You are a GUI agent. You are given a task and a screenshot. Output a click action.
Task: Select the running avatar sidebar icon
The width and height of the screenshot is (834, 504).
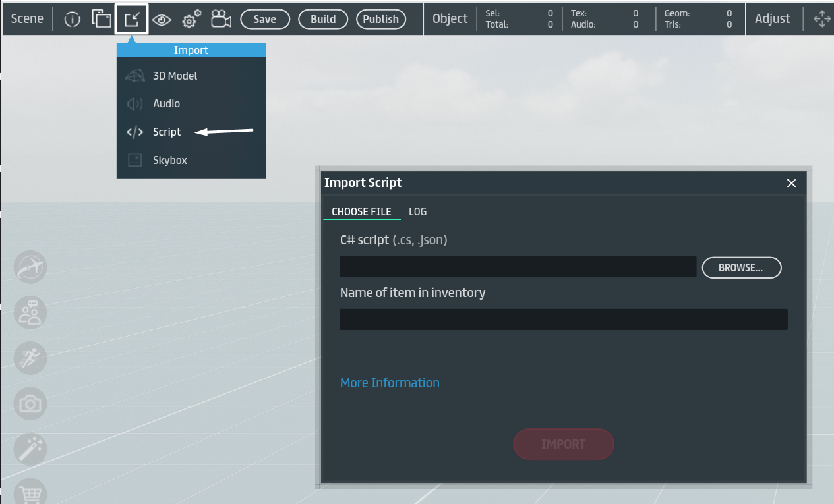tap(30, 358)
